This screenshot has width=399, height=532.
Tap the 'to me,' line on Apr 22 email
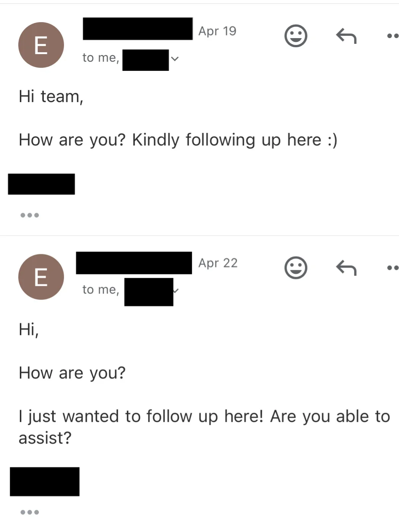101,290
